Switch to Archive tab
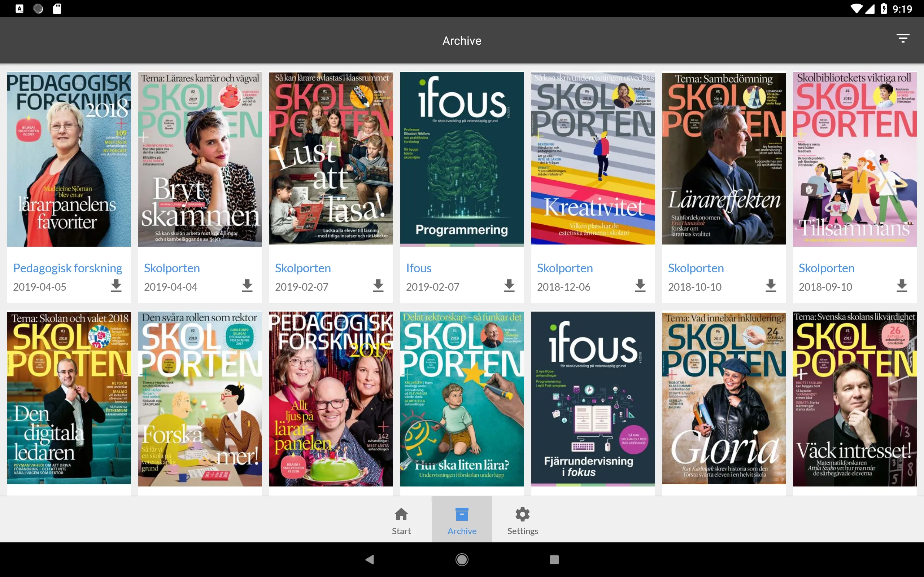Screen dimensions: 924x577 [x=462, y=520]
